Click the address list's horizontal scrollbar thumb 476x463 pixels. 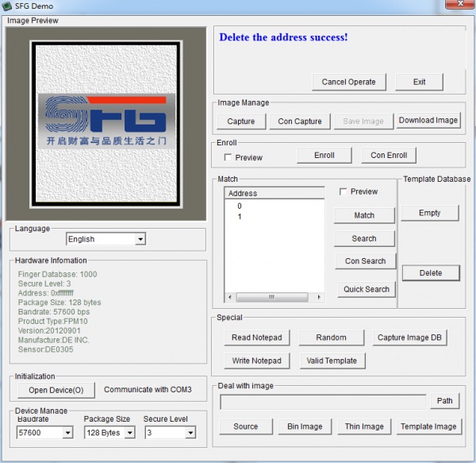coord(272,297)
